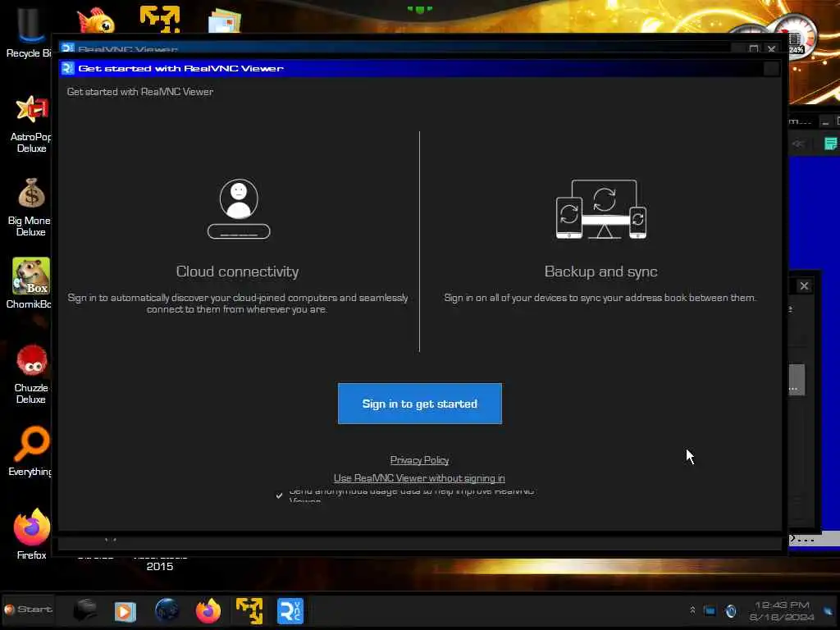Maximize the RealVNC Viewer main window
This screenshot has width=840, height=630.
click(x=754, y=49)
